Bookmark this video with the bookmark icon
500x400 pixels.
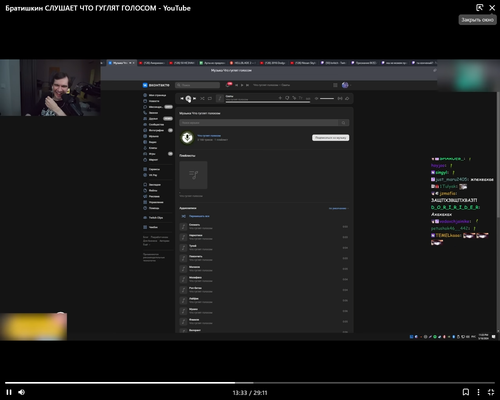[466, 392]
